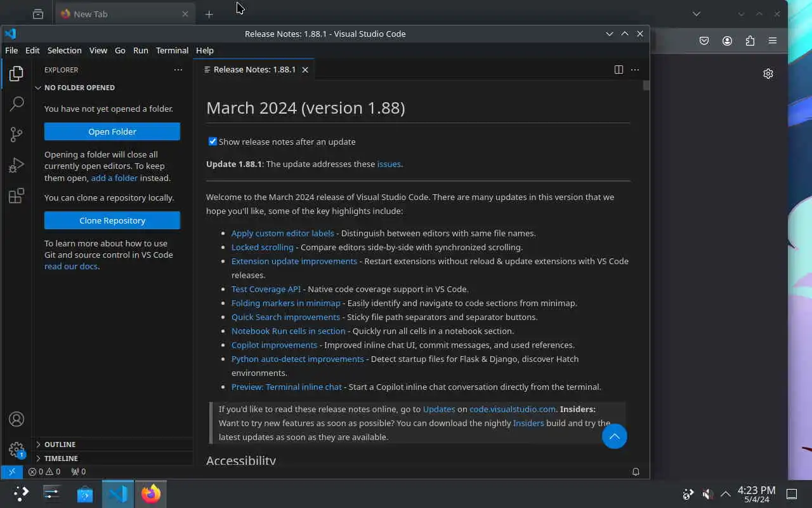812x508 pixels.
Task: Open Test Coverage API link
Action: tap(266, 289)
